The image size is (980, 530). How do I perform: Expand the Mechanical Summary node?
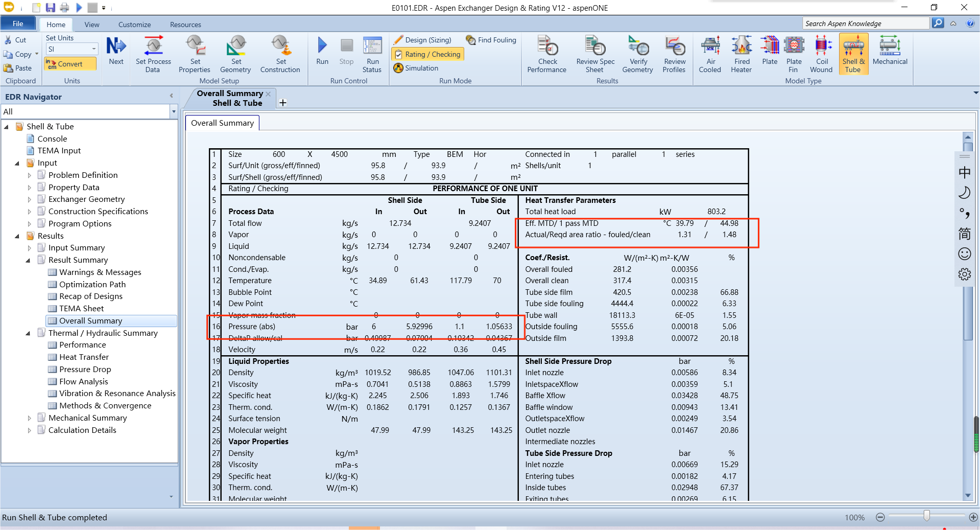pyautogui.click(x=29, y=418)
